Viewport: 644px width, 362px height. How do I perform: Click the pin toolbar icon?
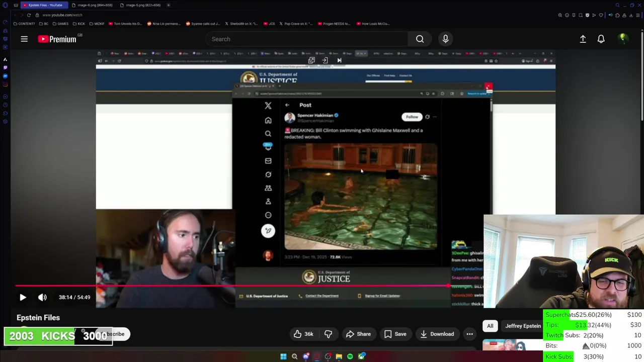pyautogui.click(x=574, y=15)
